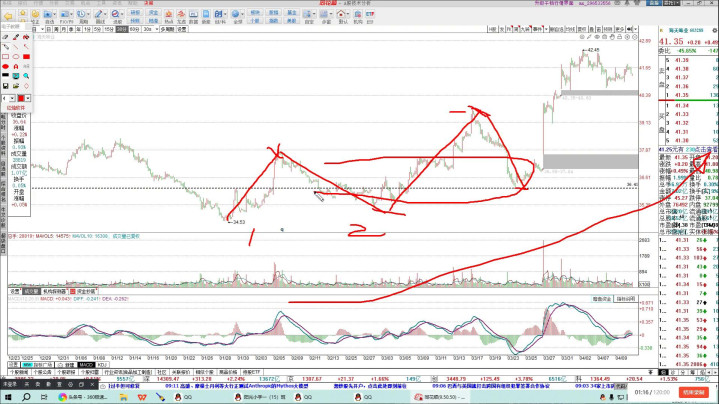Open File Explorer from the taskbar

coord(123,397)
